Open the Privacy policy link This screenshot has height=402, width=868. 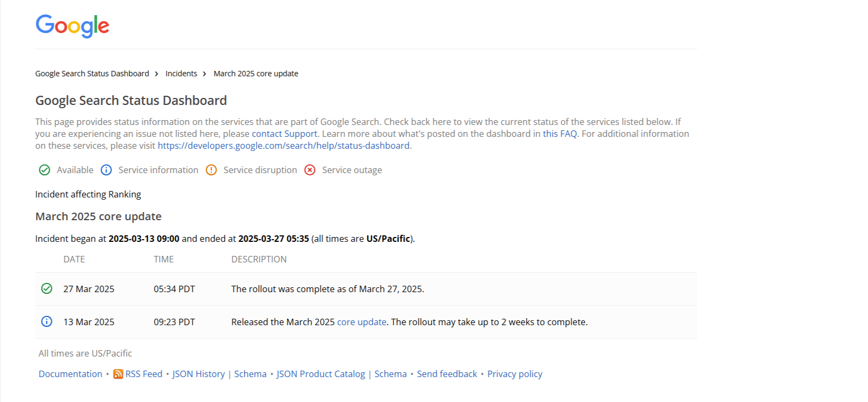click(514, 374)
